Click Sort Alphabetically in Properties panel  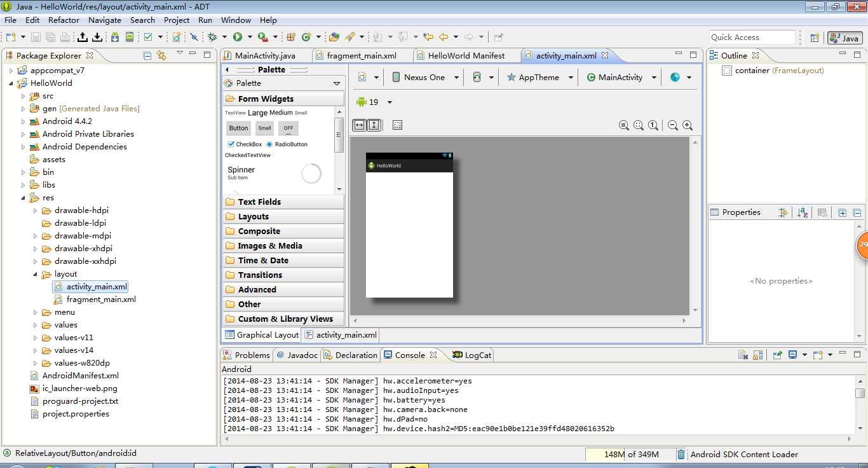803,212
